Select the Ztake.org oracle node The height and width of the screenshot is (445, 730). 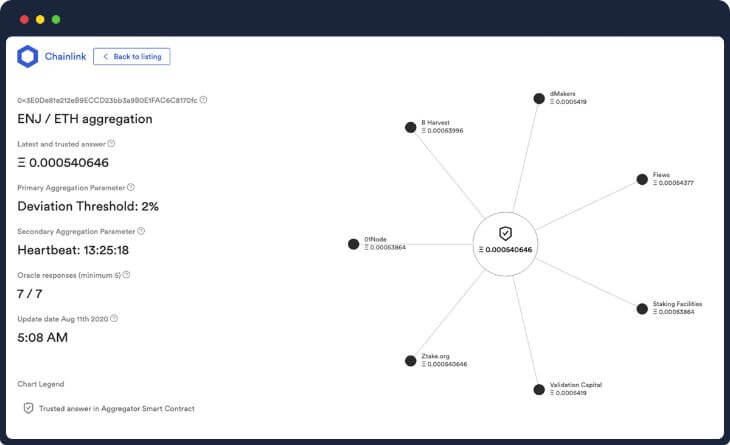(x=411, y=361)
